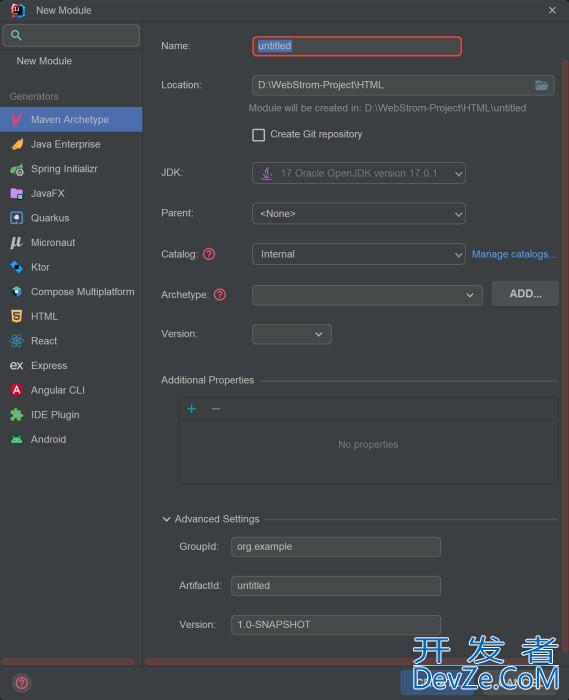Select New Module in the sidebar
Screen dimensions: 569x700
coord(44,61)
